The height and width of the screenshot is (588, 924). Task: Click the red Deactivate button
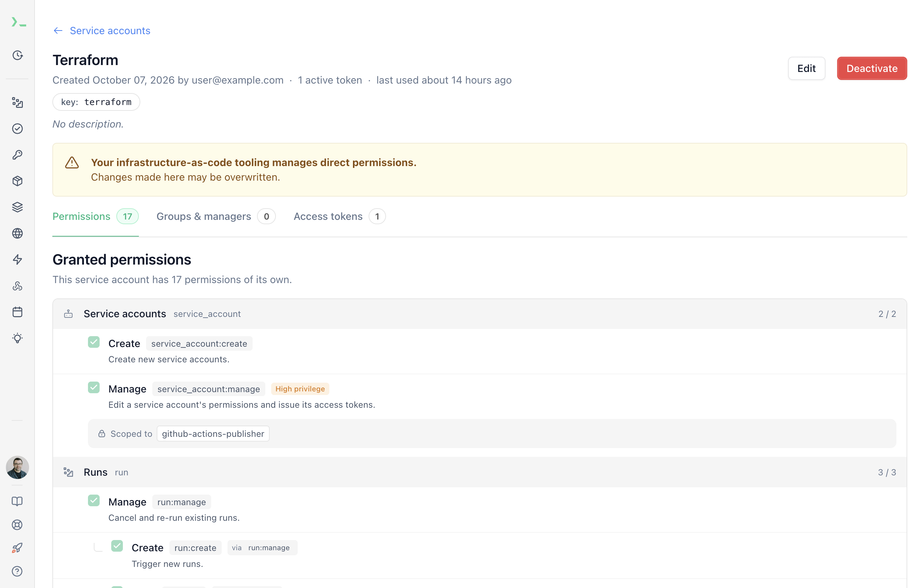pyautogui.click(x=872, y=68)
